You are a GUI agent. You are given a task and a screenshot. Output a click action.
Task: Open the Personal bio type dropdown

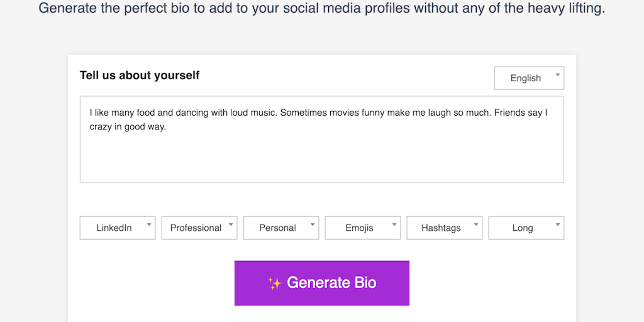(x=277, y=228)
